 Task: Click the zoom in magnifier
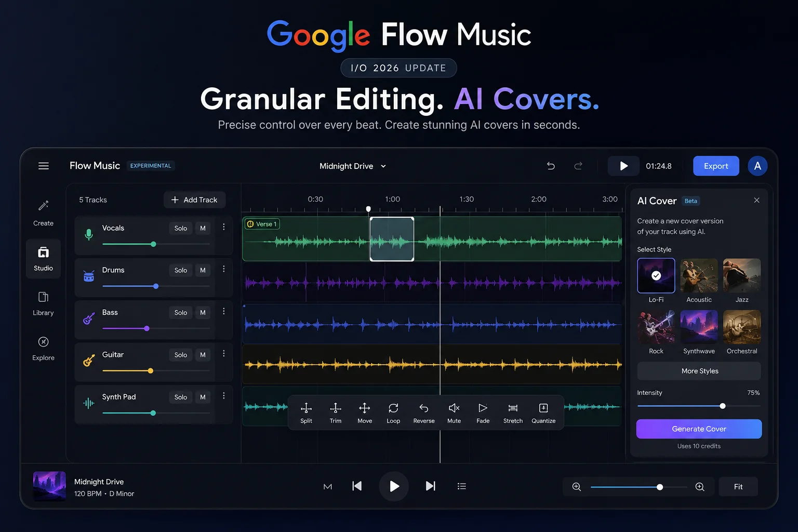pyautogui.click(x=700, y=487)
